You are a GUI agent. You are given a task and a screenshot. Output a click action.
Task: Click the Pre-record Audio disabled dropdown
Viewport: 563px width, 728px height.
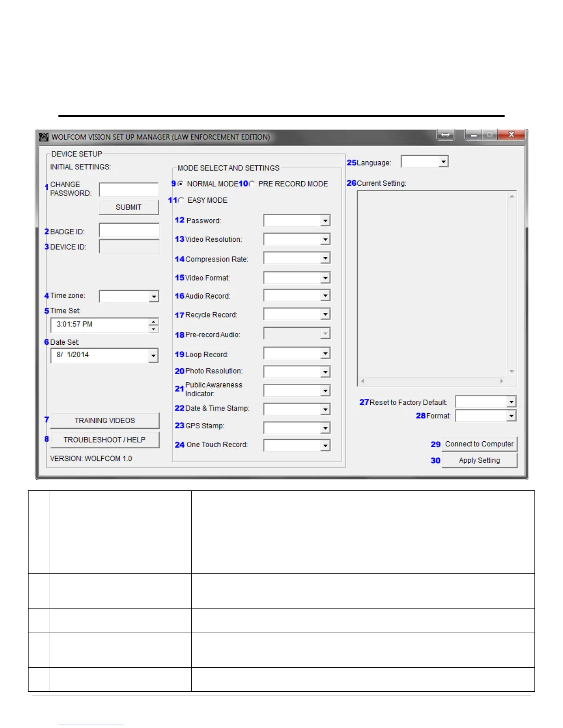297,334
